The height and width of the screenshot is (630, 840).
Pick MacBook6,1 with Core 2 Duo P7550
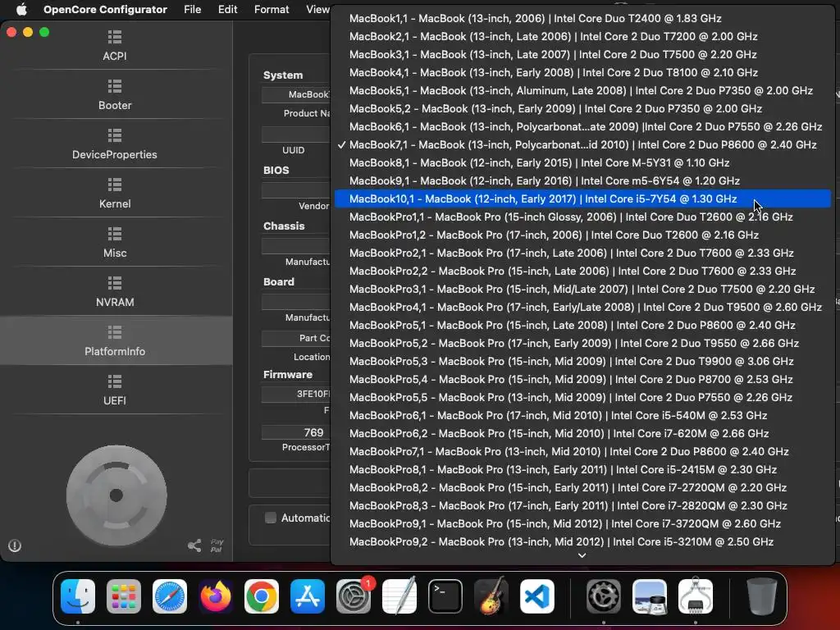[x=582, y=126]
